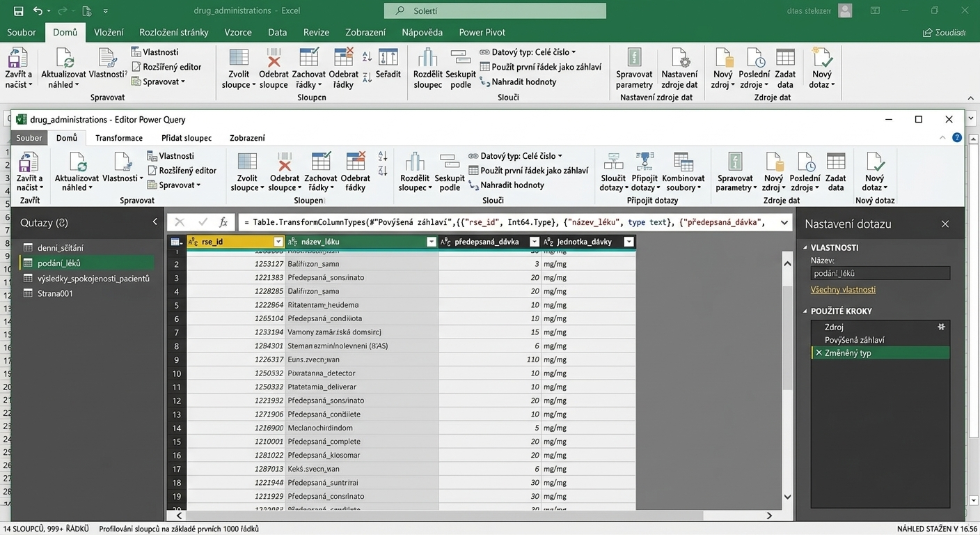Click Zachovat řádky in Power Query editor
The width and height of the screenshot is (980, 535).
321,172
